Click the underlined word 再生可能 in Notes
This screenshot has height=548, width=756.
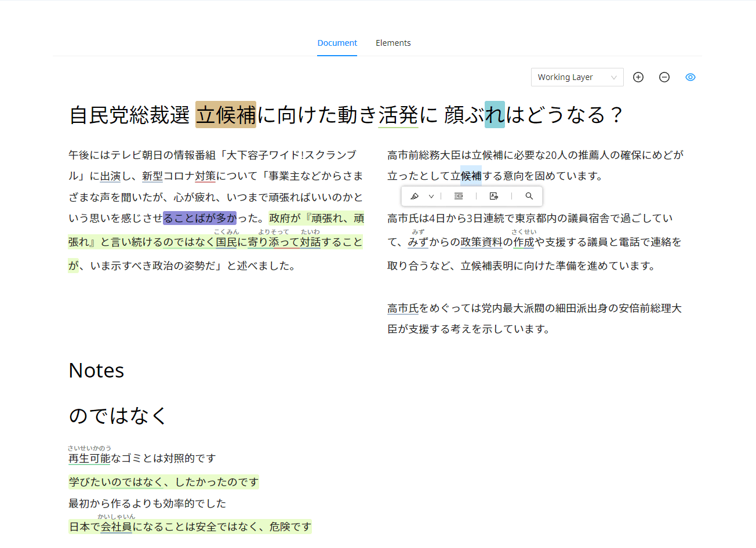point(89,459)
